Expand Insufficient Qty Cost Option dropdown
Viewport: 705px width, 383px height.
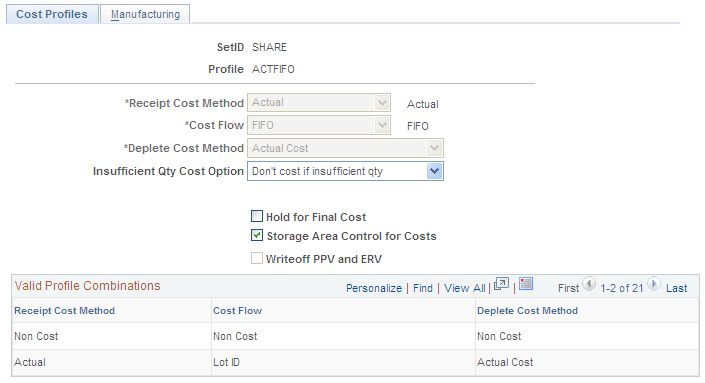click(345, 171)
